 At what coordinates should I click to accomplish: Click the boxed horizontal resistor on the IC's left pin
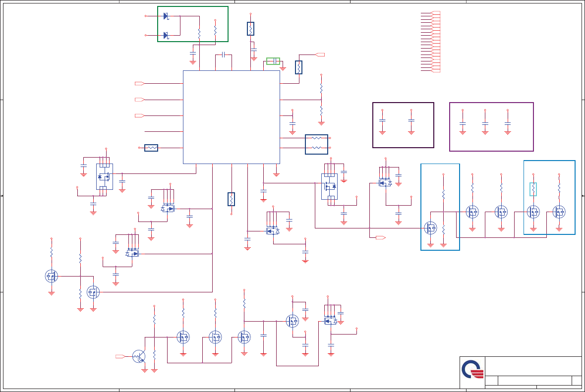coord(151,148)
